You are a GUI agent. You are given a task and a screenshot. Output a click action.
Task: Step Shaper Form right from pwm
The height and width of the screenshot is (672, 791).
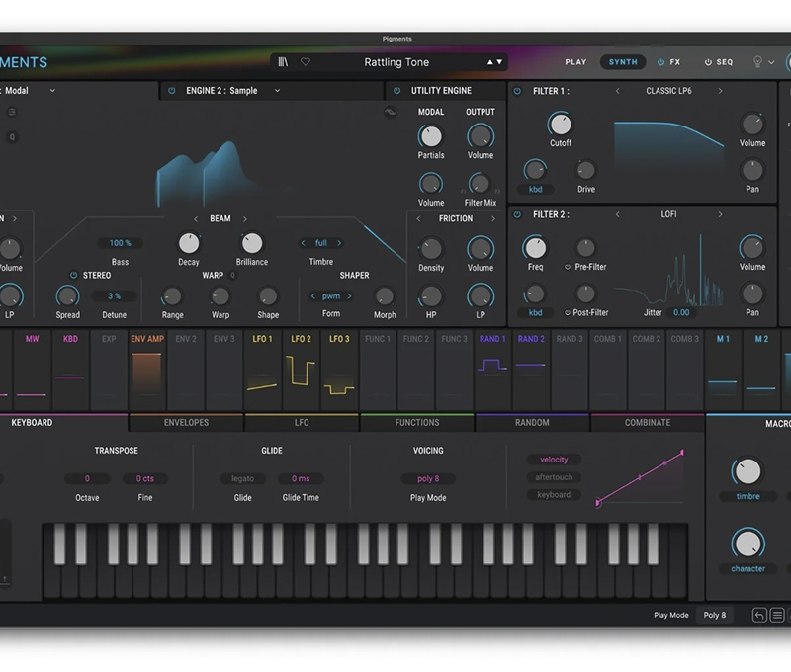click(x=349, y=296)
